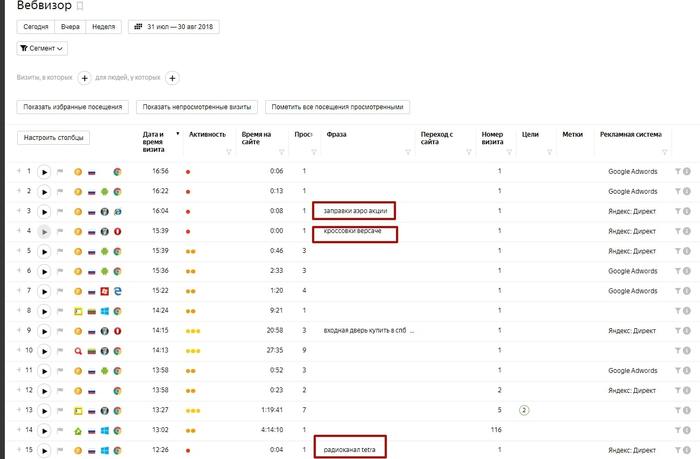Click phrase радиоканал tetra

click(x=350, y=450)
